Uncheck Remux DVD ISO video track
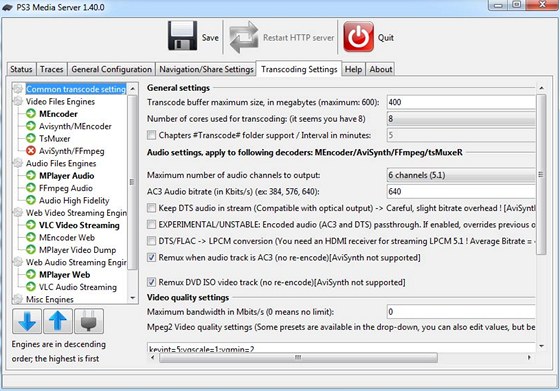The height and width of the screenshot is (391, 560). (151, 282)
